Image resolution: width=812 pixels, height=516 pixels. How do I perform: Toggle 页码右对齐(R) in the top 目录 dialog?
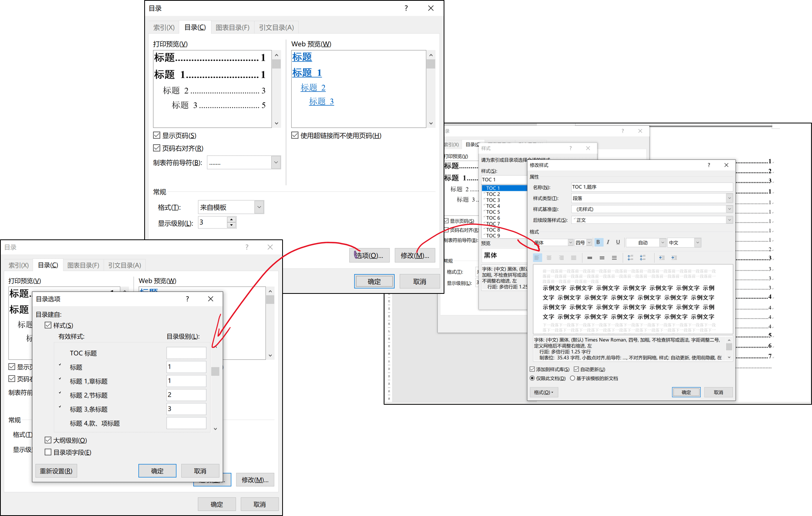(157, 148)
